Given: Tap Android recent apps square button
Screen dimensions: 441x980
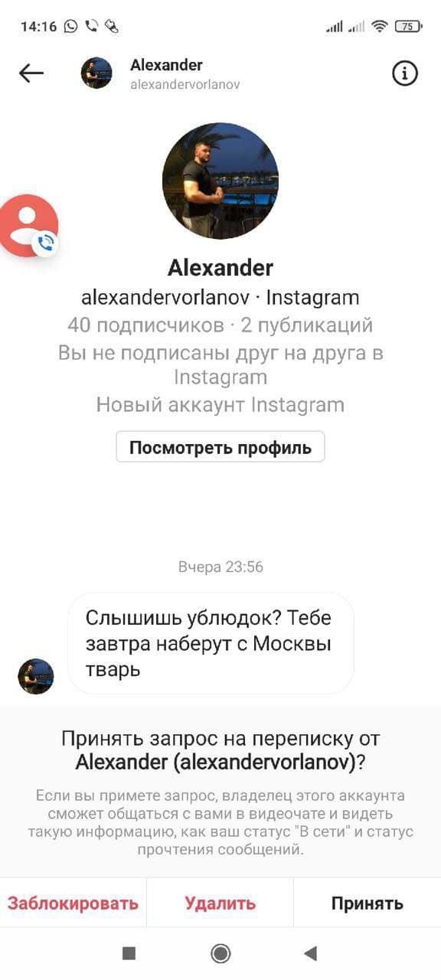Looking at the screenshot, I should (129, 953).
